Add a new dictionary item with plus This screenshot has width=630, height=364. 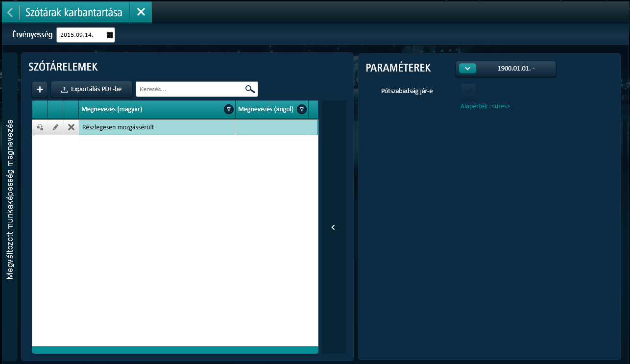click(40, 90)
